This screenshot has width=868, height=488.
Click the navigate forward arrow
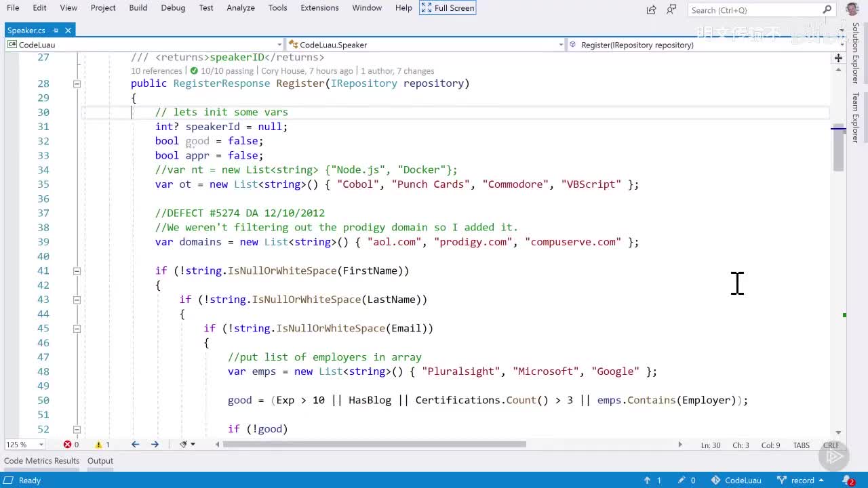pos(155,445)
